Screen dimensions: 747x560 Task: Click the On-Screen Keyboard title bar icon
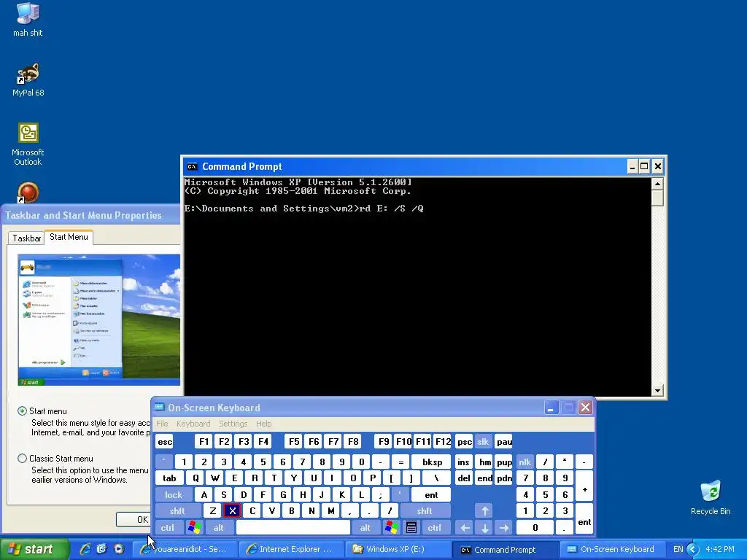[160, 408]
